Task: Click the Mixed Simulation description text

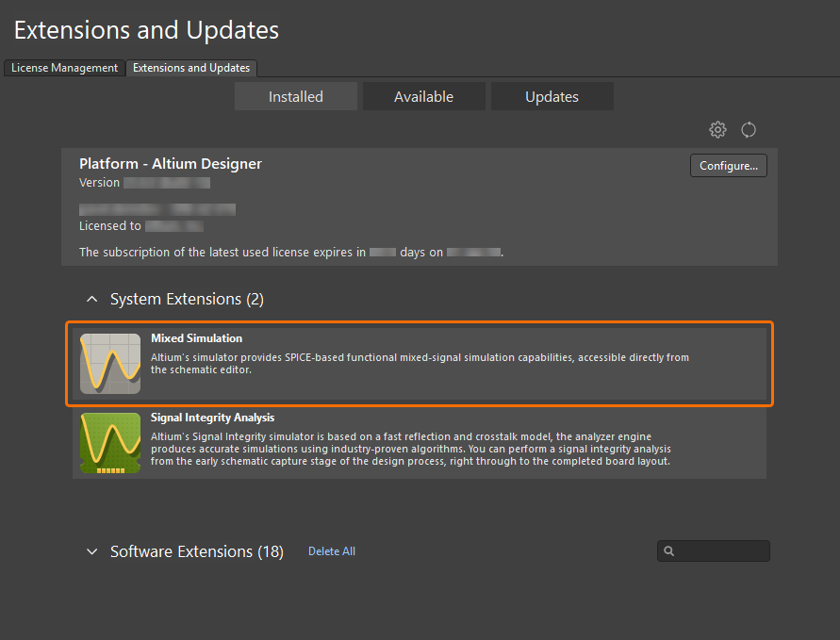Action: pos(420,363)
